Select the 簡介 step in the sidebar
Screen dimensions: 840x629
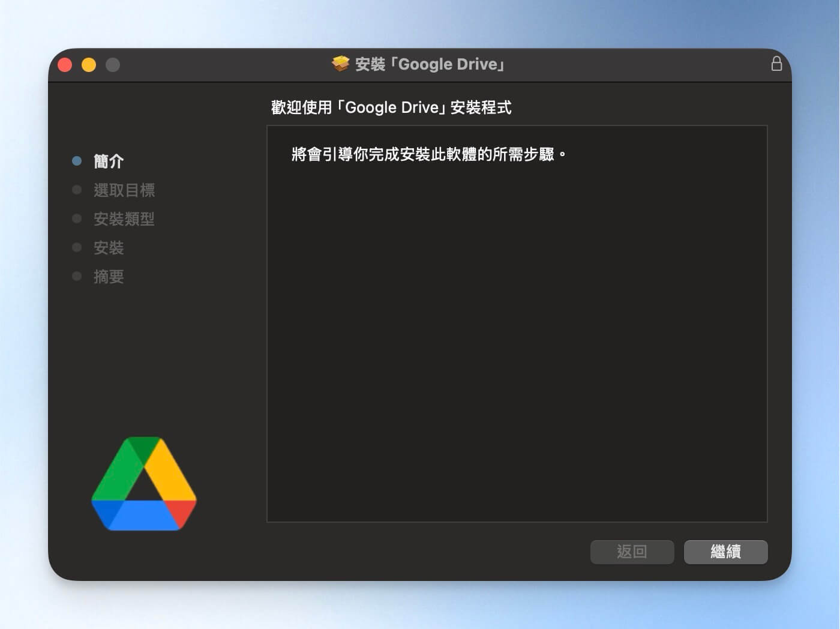click(109, 161)
